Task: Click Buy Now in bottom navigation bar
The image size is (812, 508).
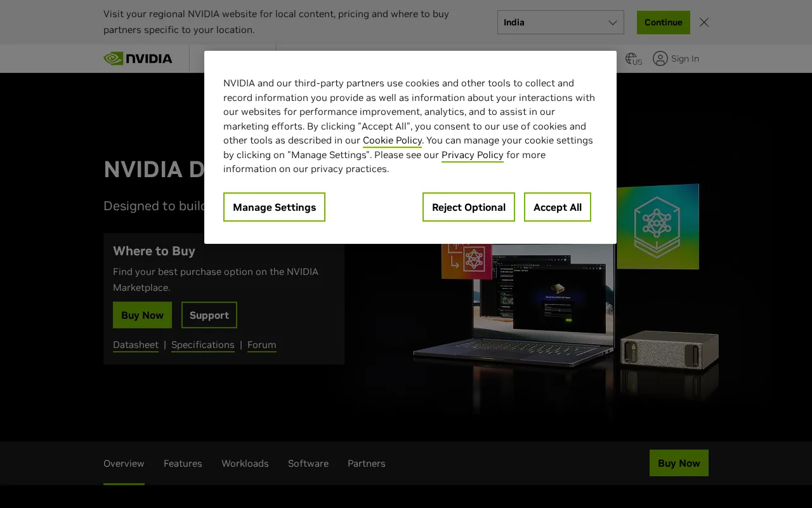Action: point(679,463)
